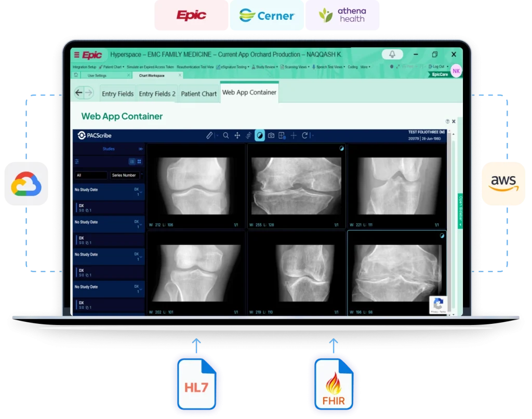
Task: Click the NK user avatar
Action: click(456, 71)
